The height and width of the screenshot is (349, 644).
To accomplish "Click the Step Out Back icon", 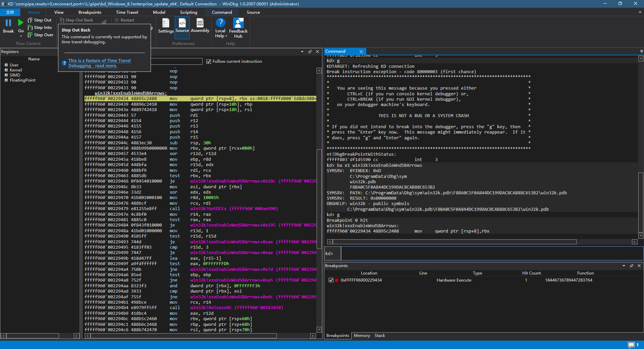I will click(x=62, y=20).
